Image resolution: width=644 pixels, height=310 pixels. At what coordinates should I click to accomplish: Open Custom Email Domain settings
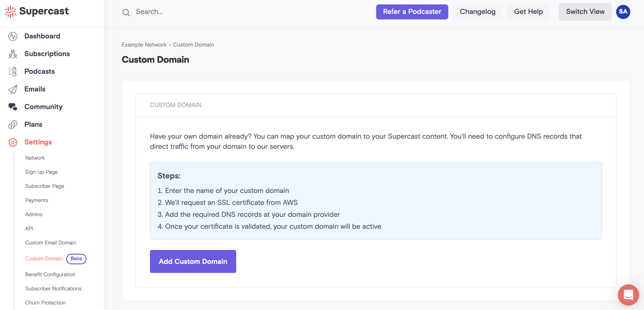coord(50,243)
